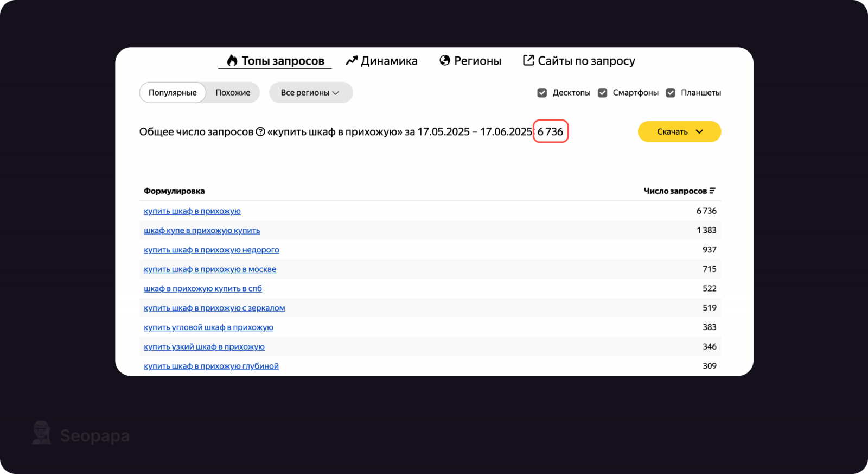Image resolution: width=868 pixels, height=474 pixels.
Task: Uncheck the Десктопы checkbox
Action: click(542, 93)
